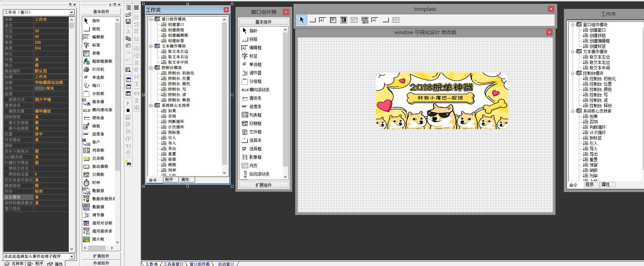This screenshot has width=644, height=266.
Task: Click 外部组件 button
Action: click(101, 263)
